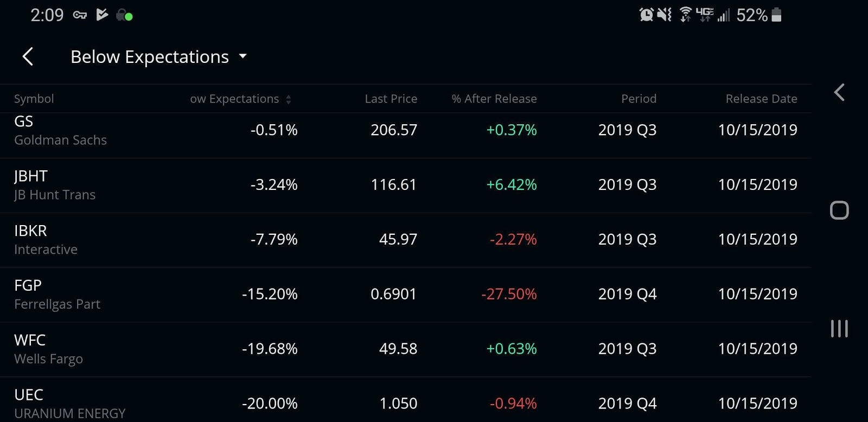Tap the +0.63% after release value
Screen dimensions: 868x422
[x=512, y=349]
